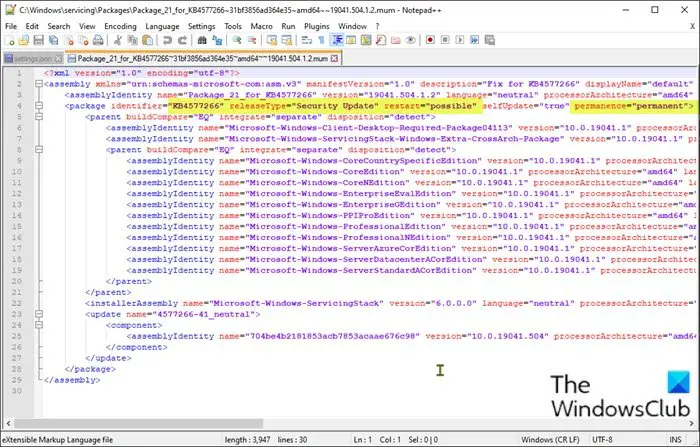Open the Settings menu

click(201, 26)
